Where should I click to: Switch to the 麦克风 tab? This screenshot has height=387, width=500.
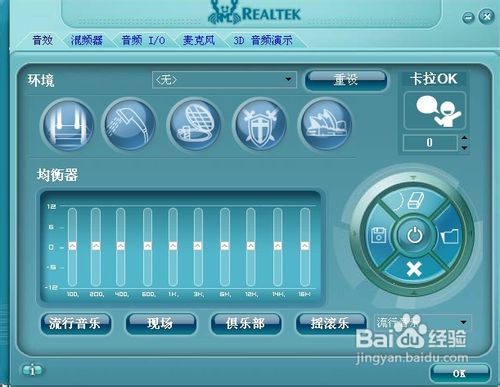[x=199, y=41]
